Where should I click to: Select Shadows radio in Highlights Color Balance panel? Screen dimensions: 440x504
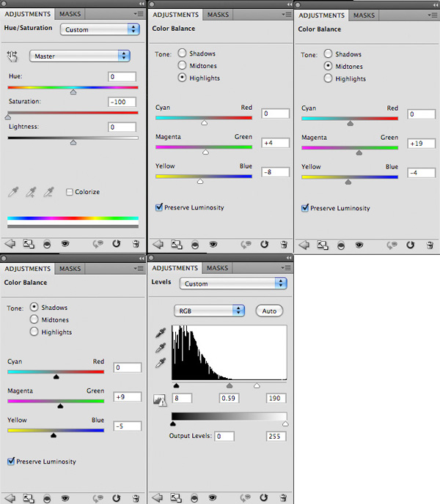click(182, 53)
